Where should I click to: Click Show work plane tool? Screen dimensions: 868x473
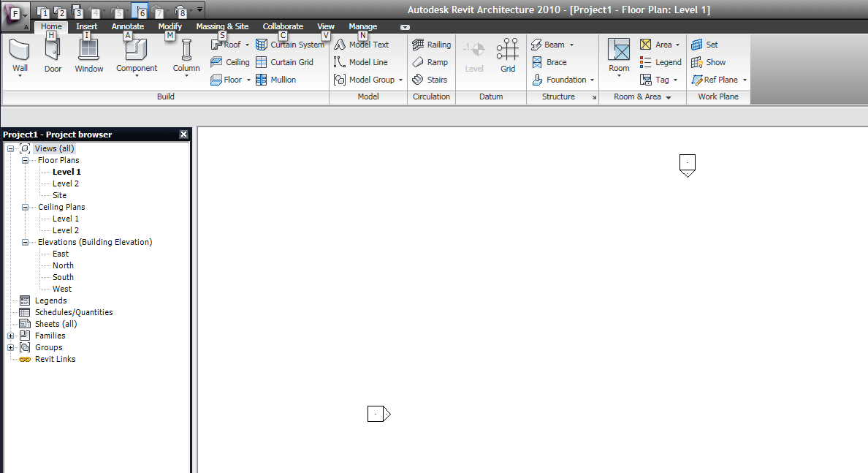(709, 62)
